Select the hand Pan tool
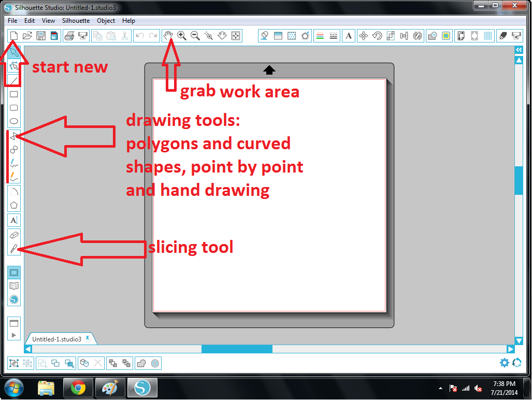This screenshot has width=532, height=400. pyautogui.click(x=168, y=36)
